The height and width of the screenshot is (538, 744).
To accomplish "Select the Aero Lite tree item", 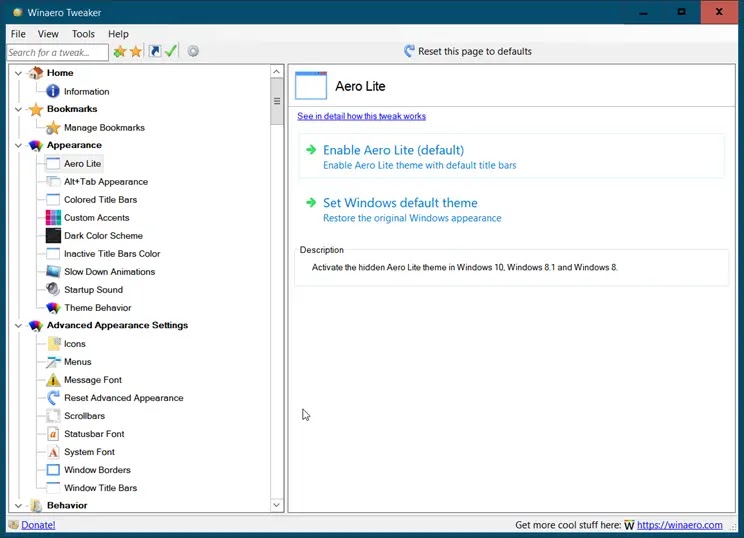I will pos(83,164).
